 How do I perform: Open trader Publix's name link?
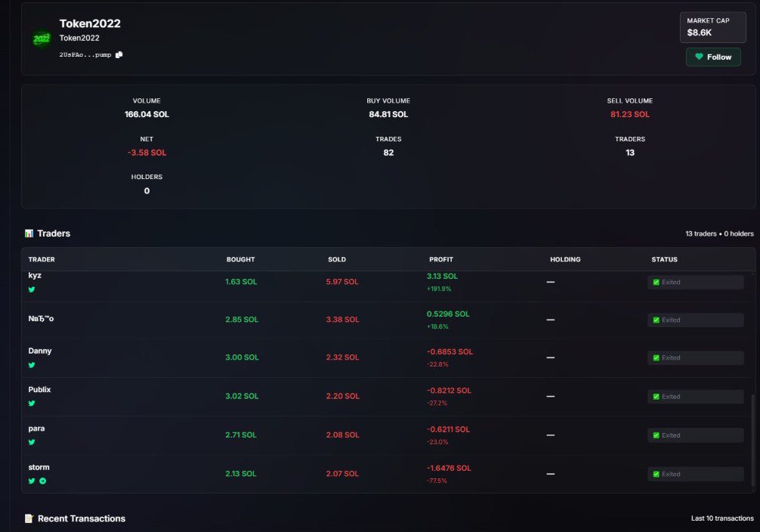coord(39,389)
